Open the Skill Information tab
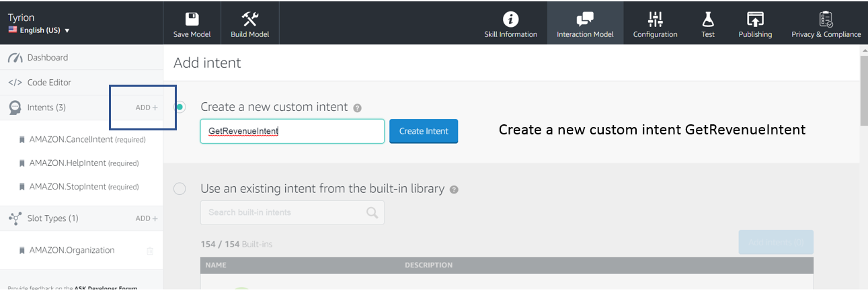 tap(511, 23)
